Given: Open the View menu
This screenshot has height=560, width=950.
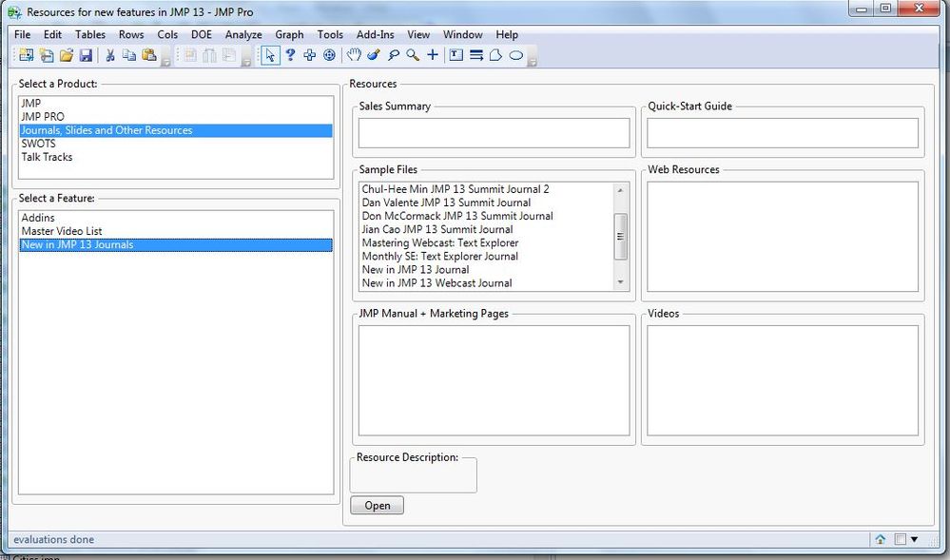Looking at the screenshot, I should (418, 34).
